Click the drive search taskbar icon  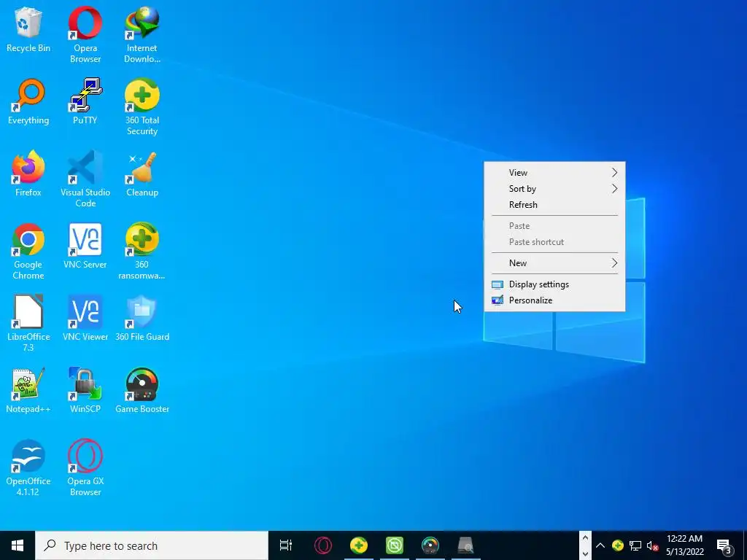click(x=465, y=545)
